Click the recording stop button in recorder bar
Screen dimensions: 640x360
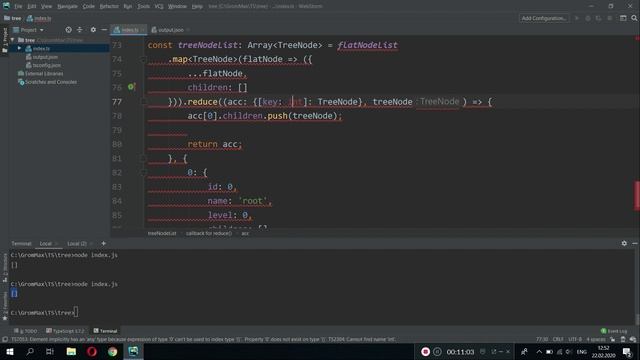click(x=425, y=351)
